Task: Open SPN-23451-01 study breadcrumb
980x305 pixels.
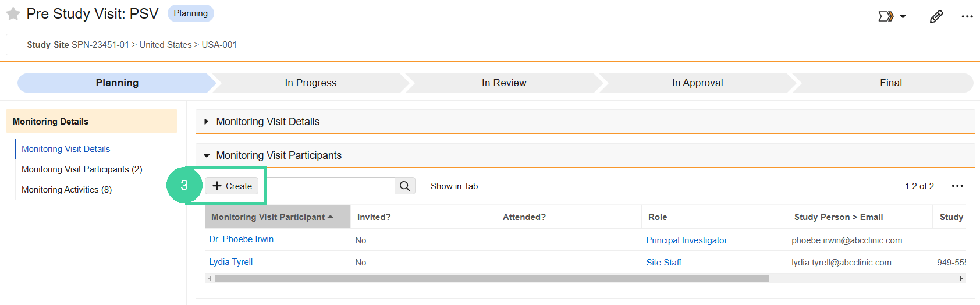Action: [x=100, y=45]
